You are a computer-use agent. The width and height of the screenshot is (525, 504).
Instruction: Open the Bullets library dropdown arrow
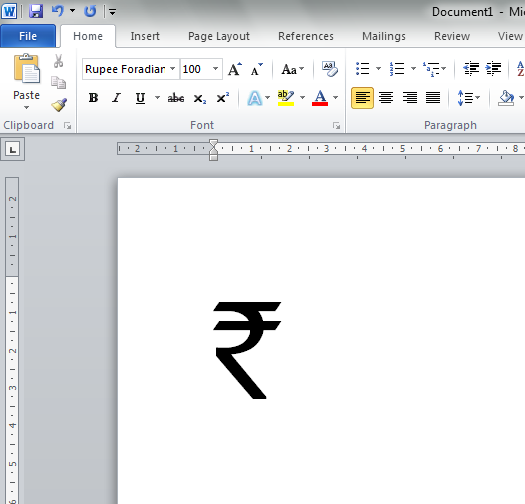tap(378, 69)
